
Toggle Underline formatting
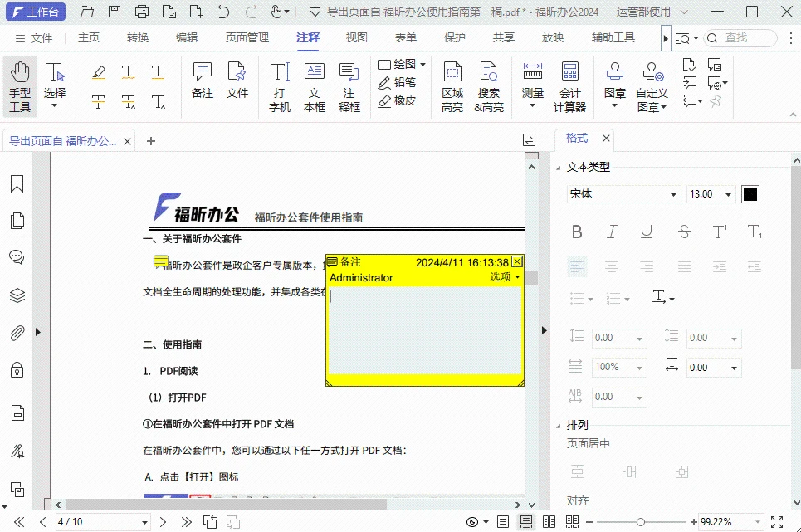647,232
